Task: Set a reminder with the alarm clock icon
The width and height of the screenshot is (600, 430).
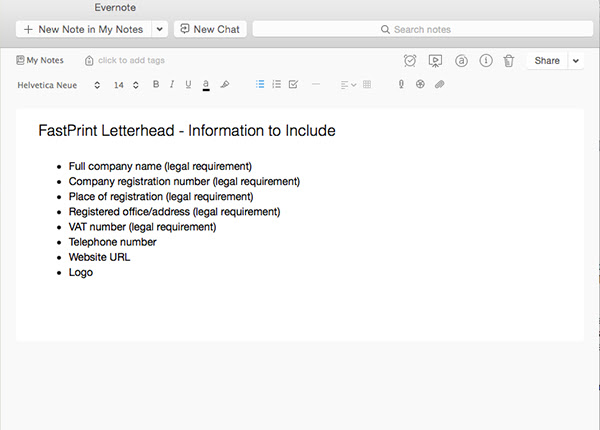Action: click(x=410, y=61)
